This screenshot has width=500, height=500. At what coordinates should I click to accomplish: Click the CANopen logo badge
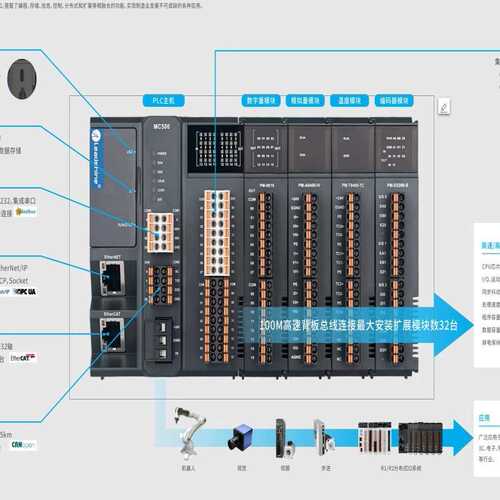pyautogui.click(x=23, y=445)
